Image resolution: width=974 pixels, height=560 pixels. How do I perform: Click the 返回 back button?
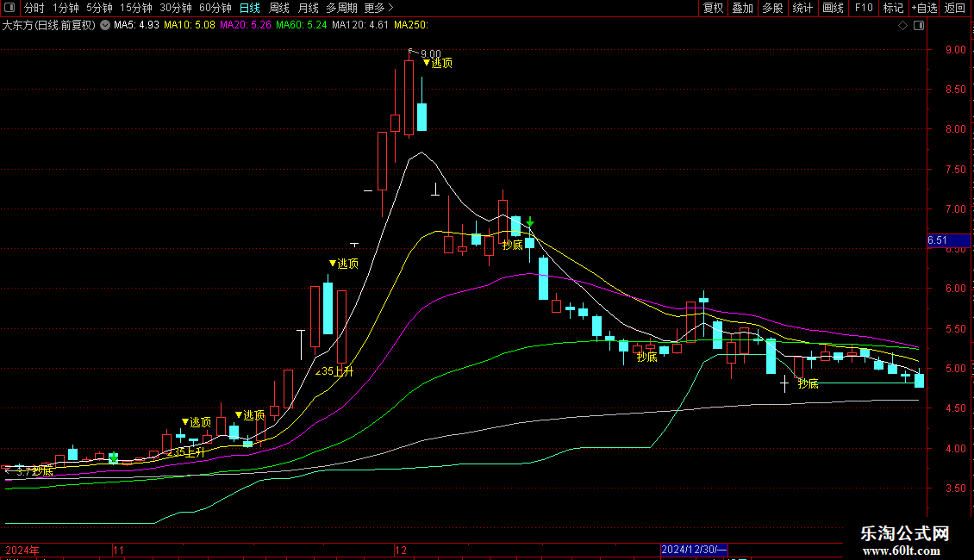coord(955,9)
